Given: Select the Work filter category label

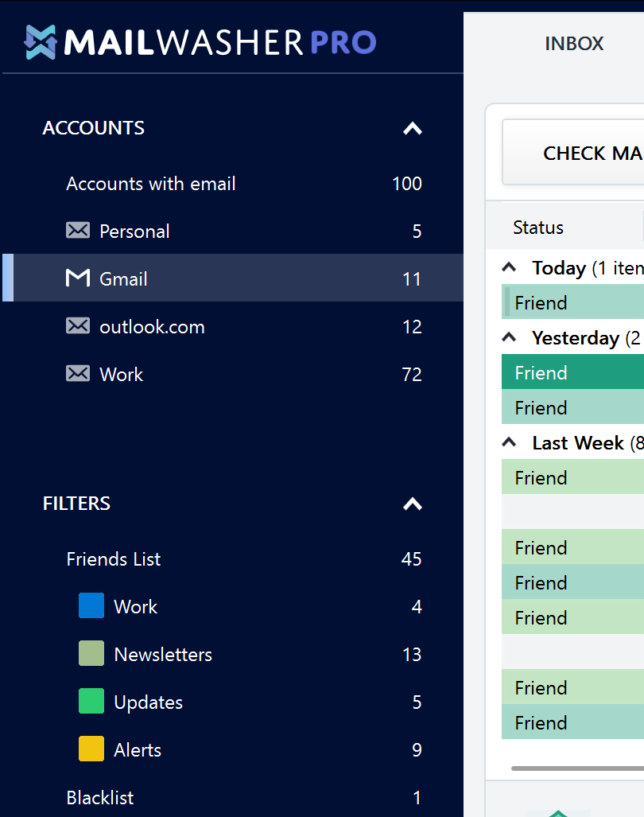Looking at the screenshot, I should 135,606.
